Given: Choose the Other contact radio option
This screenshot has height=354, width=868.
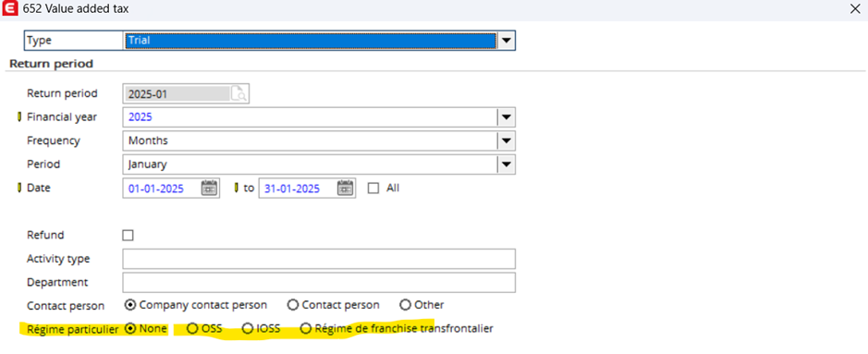Looking at the screenshot, I should (x=405, y=305).
